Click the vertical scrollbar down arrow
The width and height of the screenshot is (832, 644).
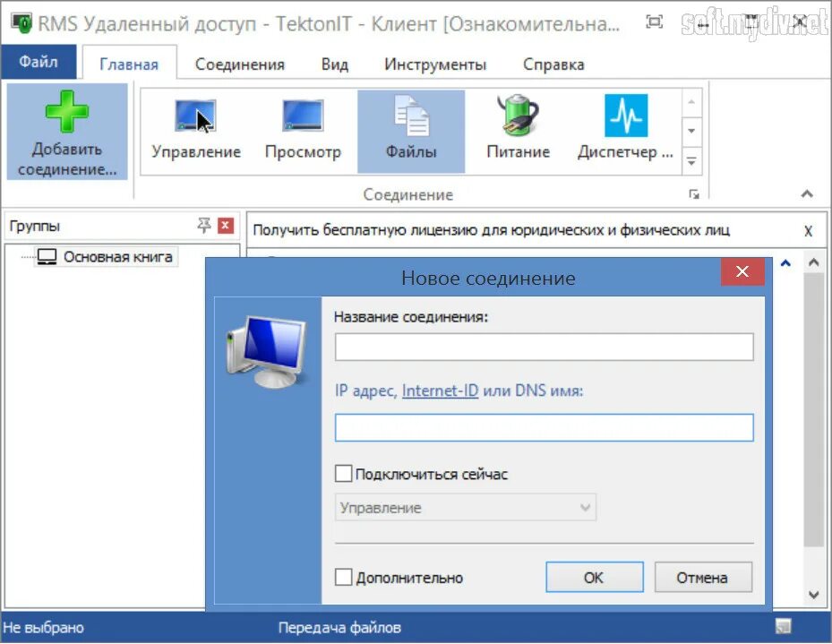coord(813,595)
